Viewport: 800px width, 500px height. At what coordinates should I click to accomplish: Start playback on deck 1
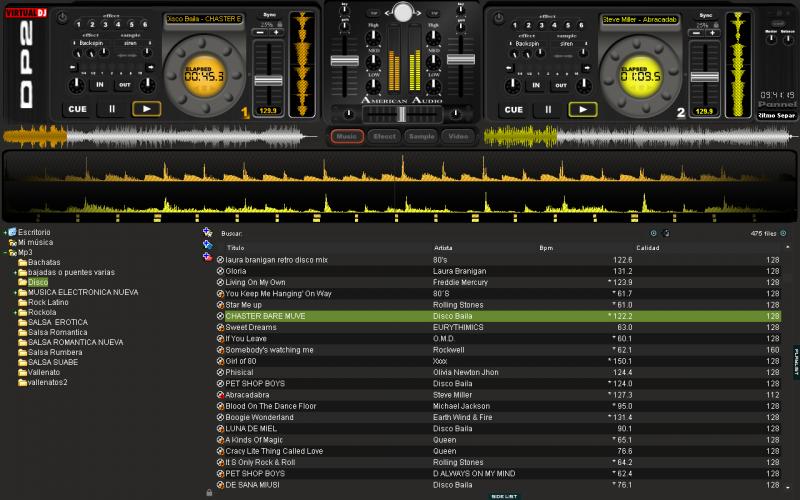pyautogui.click(x=146, y=109)
